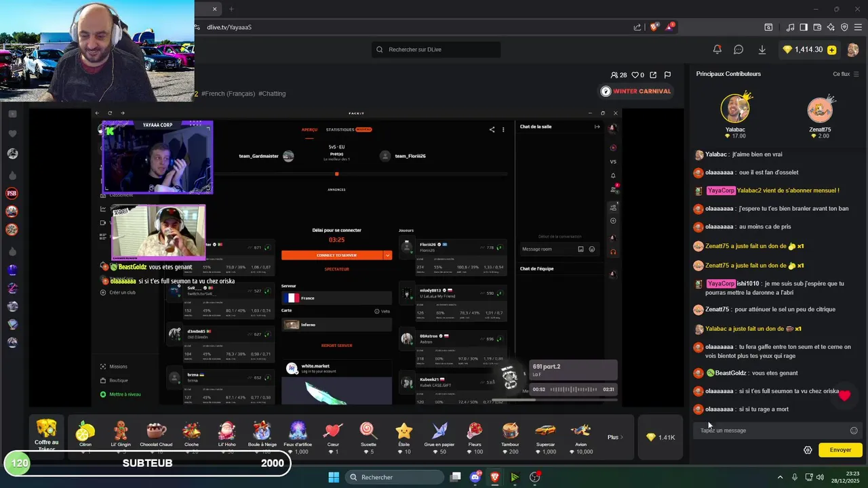Screen dimensions: 868x488
Task: Send a Boule à Neige gift
Action: [262, 436]
